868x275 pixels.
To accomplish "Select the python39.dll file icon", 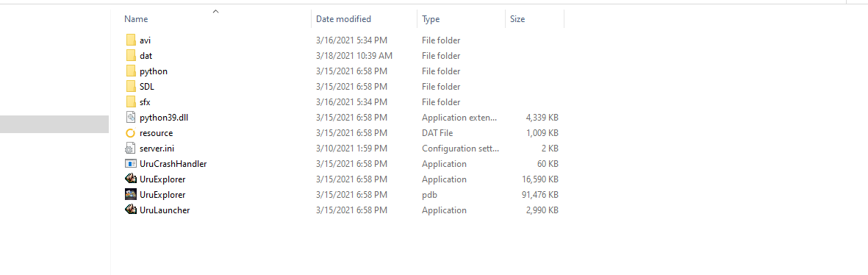I will click(x=131, y=118).
